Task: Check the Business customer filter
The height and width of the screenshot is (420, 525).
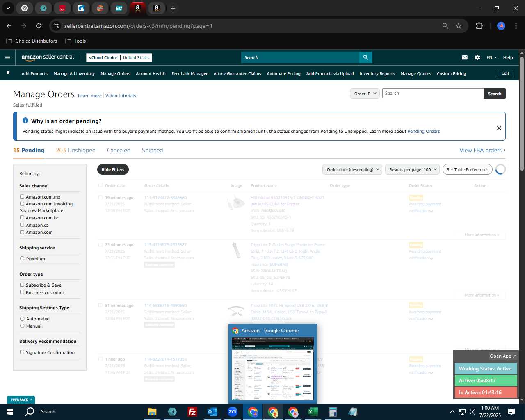Action: tap(22, 292)
